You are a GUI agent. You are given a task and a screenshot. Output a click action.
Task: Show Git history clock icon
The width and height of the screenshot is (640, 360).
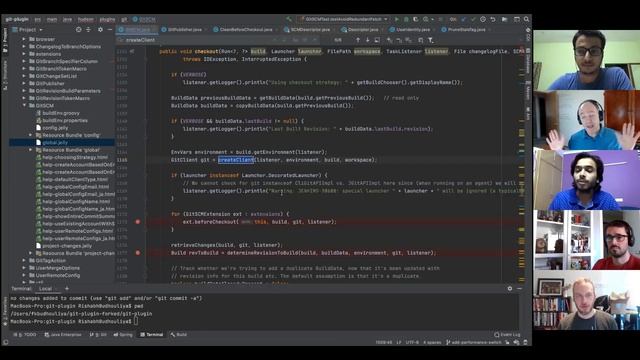483,19
